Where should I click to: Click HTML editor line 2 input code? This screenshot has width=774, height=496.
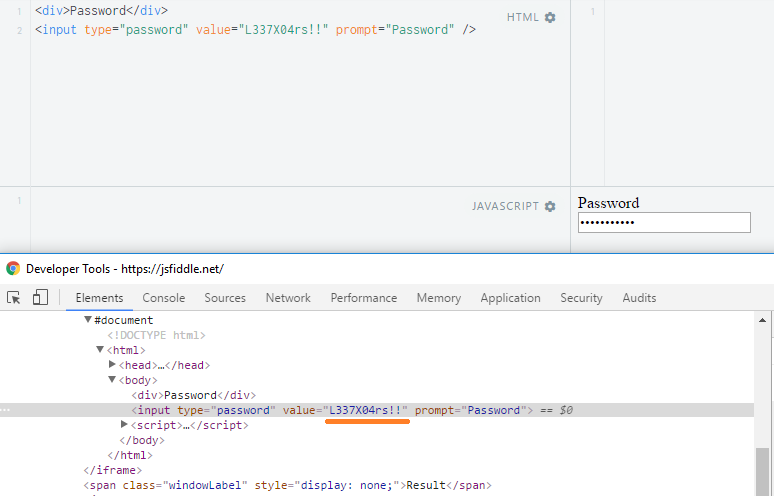(x=255, y=30)
